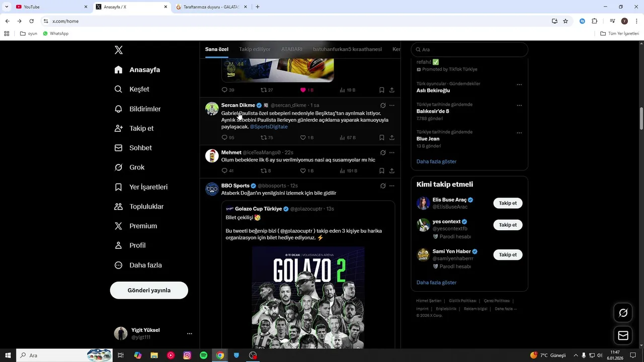Screen dimensions: 644x362
Task: Switch to Sana özel tab
Action: (x=217, y=49)
